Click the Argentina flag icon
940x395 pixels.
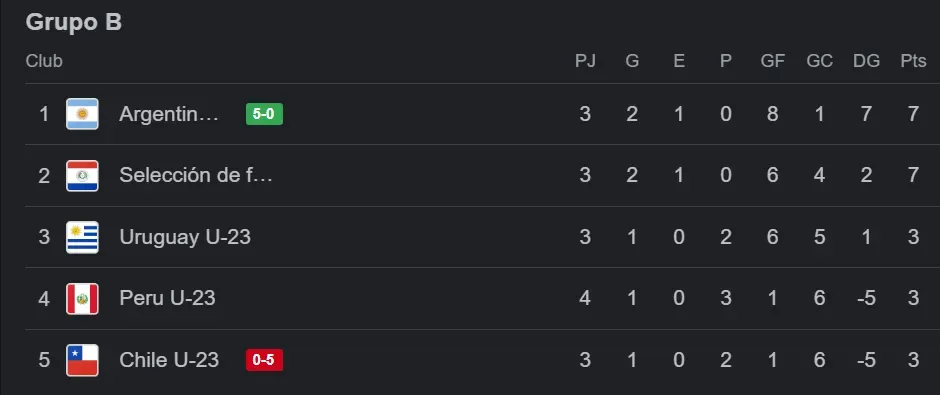(x=82, y=114)
